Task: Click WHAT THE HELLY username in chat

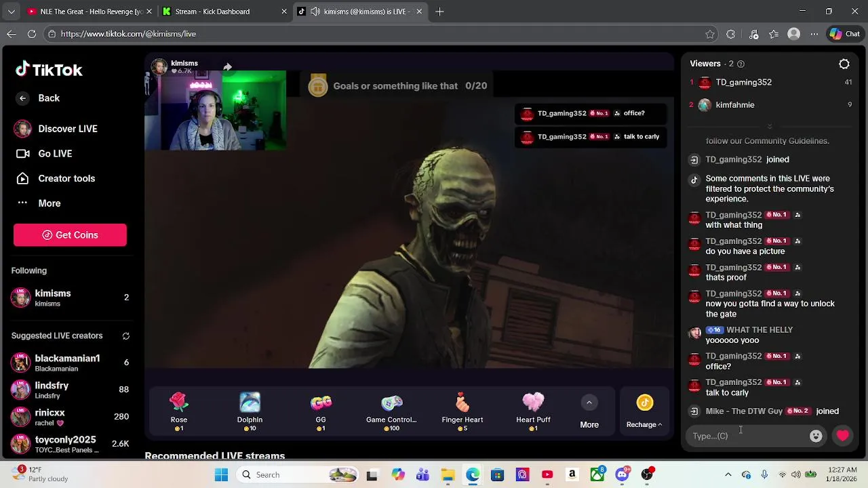Action: (x=759, y=330)
